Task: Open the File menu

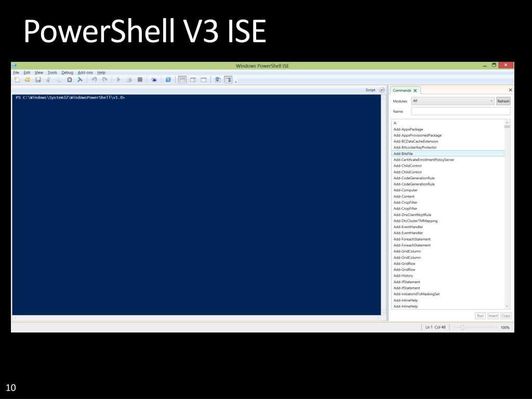Action: point(16,73)
